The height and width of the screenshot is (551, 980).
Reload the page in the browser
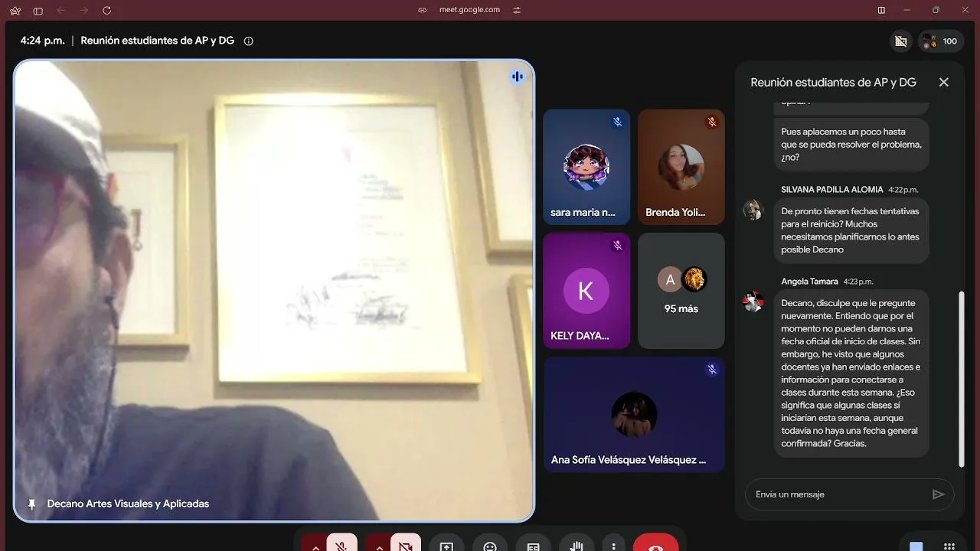pyautogui.click(x=106, y=10)
